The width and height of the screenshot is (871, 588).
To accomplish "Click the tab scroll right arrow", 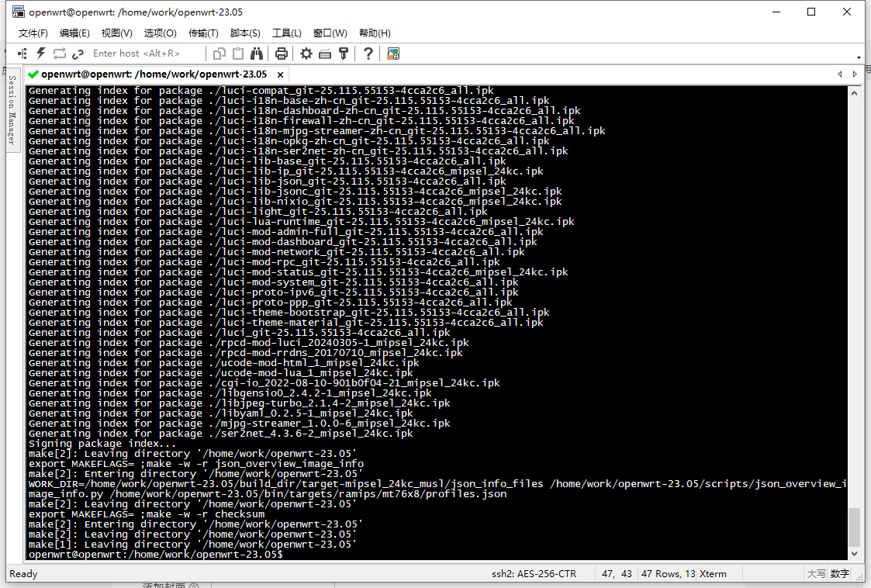I will pyautogui.click(x=855, y=74).
